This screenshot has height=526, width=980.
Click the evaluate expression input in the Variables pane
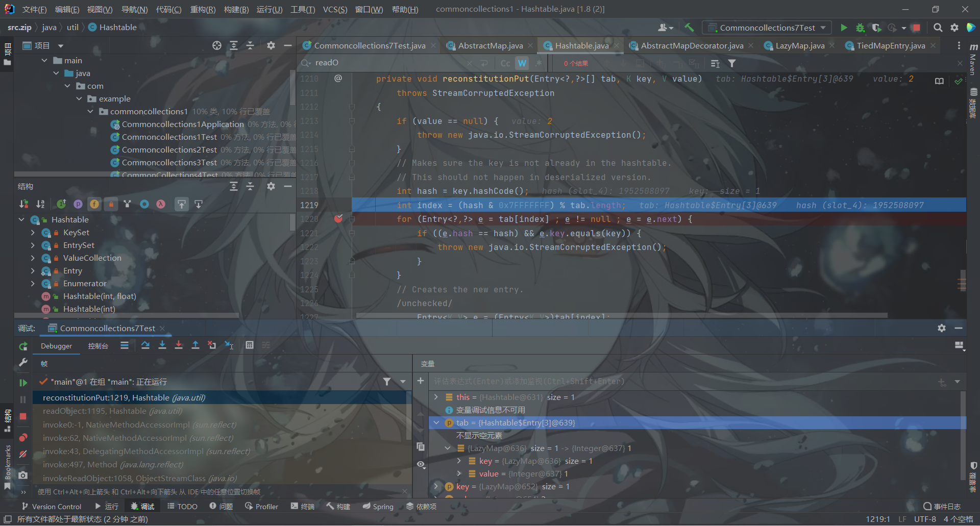(x=681, y=381)
